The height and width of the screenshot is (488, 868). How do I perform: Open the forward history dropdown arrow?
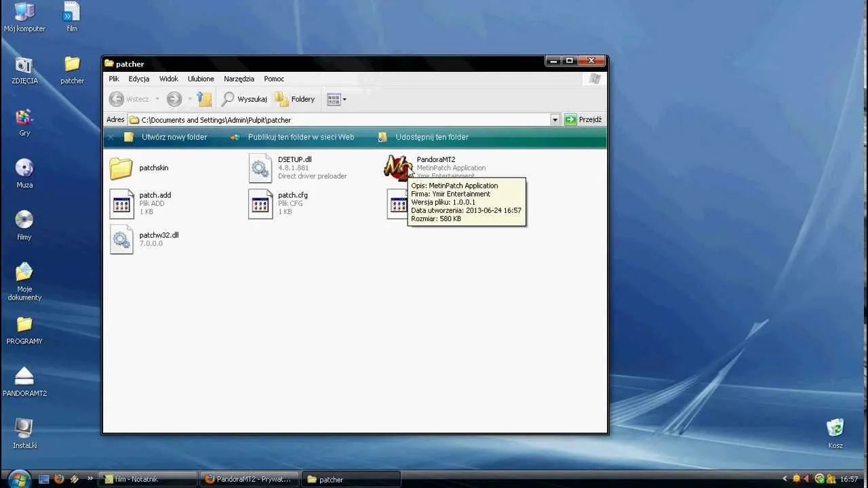(x=189, y=99)
